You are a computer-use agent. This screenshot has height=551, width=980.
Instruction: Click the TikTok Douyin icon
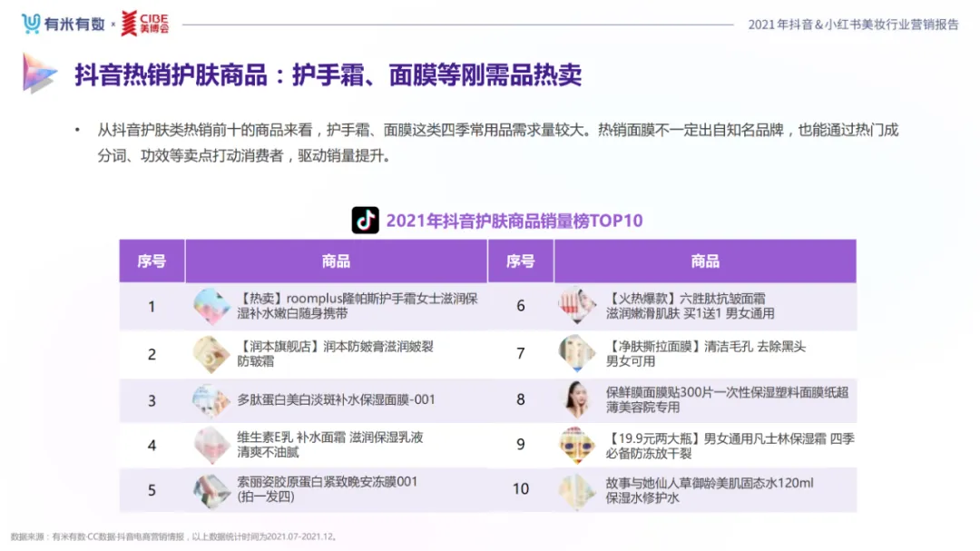(365, 221)
